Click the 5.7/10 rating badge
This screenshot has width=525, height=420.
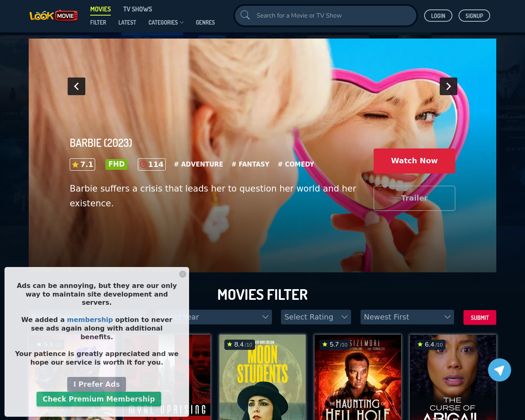pos(335,345)
